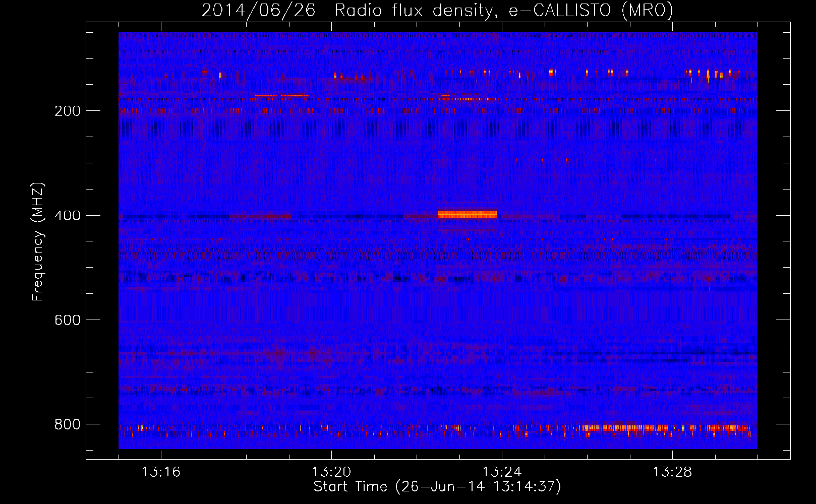This screenshot has width=816, height=504.
Task: Click the 13:24 time tick label
Action: 502,472
